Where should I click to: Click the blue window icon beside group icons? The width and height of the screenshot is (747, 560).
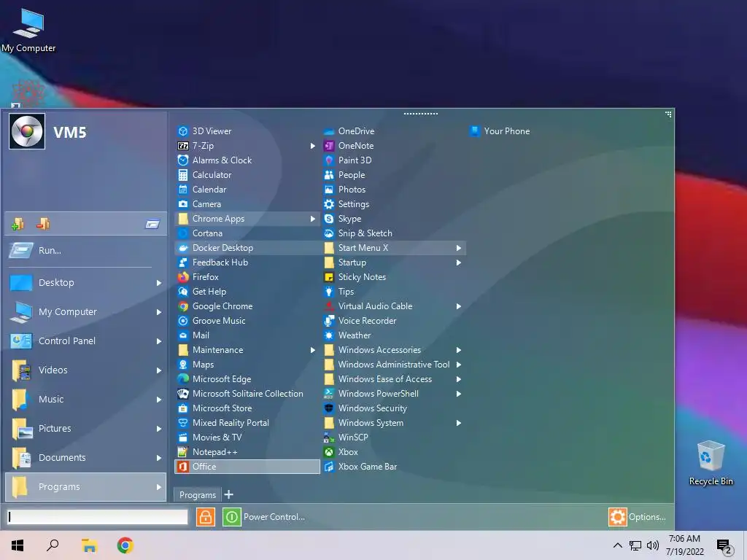tap(152, 224)
